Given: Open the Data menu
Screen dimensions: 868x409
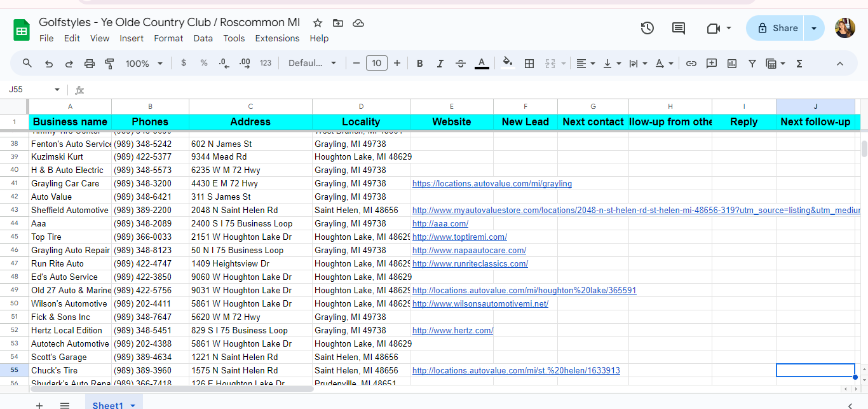Looking at the screenshot, I should click(x=203, y=38).
